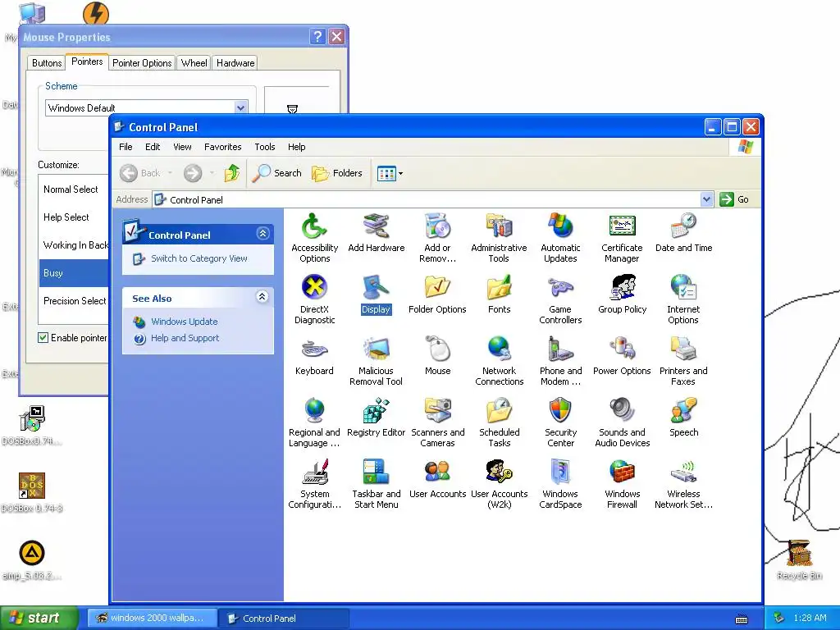Image resolution: width=840 pixels, height=630 pixels.
Task: Open the Views dropdown in toolbar
Action: (x=390, y=173)
